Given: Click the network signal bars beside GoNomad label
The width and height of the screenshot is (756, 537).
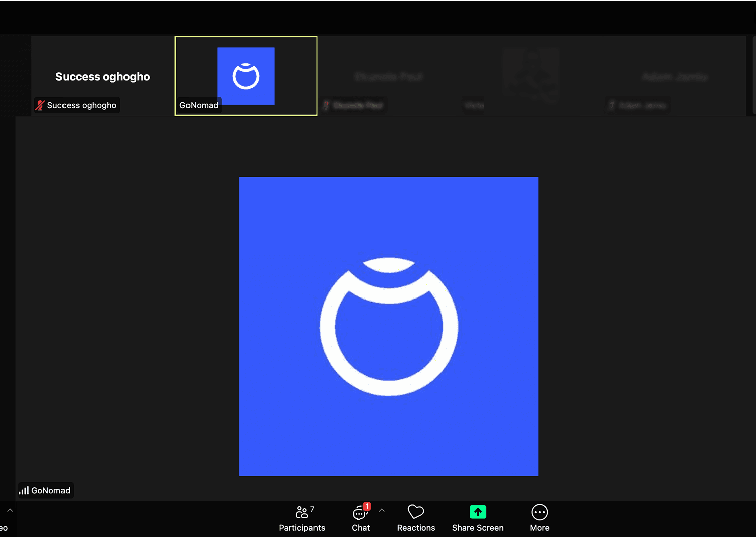Looking at the screenshot, I should click(x=24, y=490).
